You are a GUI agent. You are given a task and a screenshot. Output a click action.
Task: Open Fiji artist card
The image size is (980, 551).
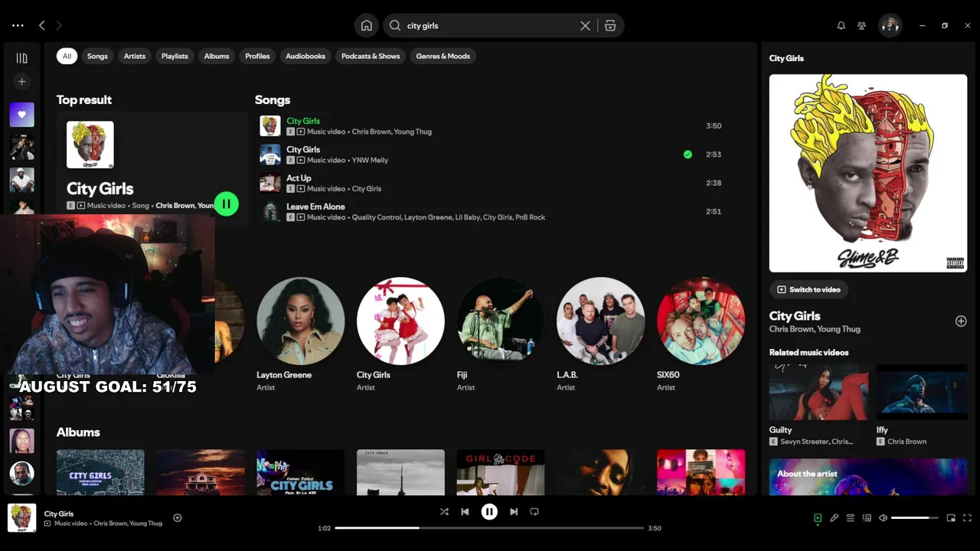(501, 334)
